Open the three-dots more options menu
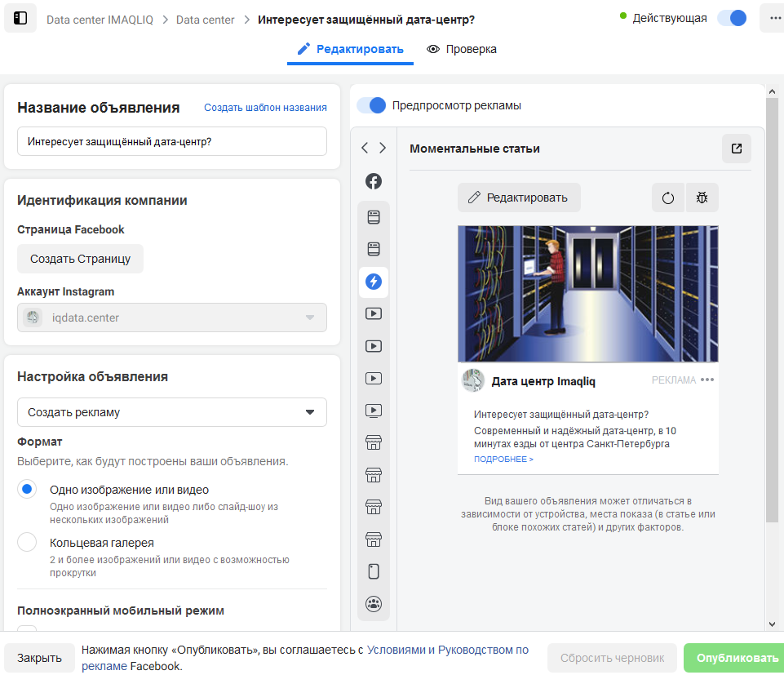Viewport: 784px width, 675px height. 775,19
